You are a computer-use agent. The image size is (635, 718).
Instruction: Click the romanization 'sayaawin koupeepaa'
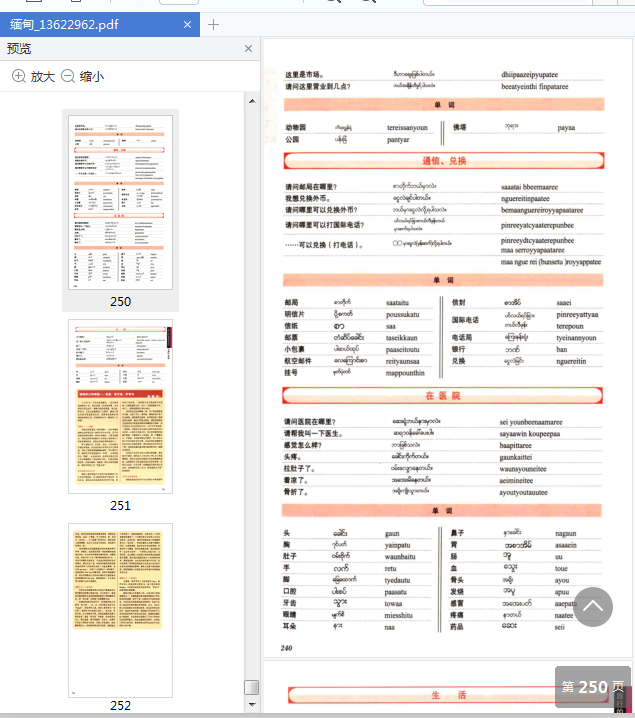coord(530,434)
